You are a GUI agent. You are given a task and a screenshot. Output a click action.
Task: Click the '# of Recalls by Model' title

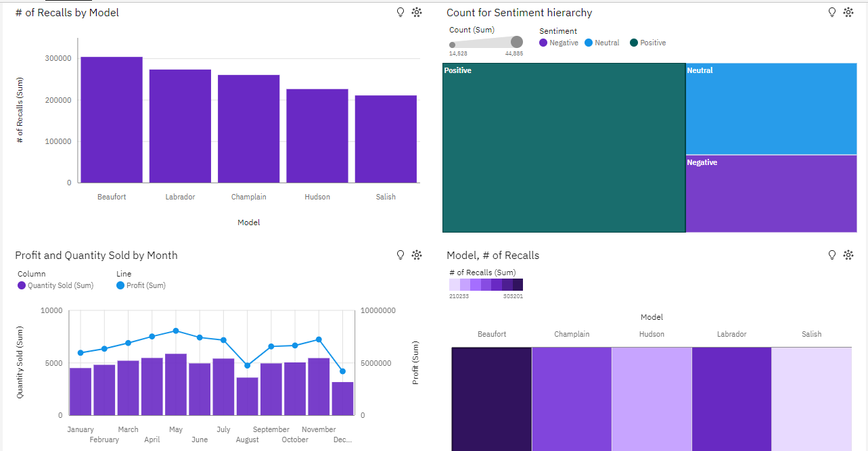coord(67,12)
